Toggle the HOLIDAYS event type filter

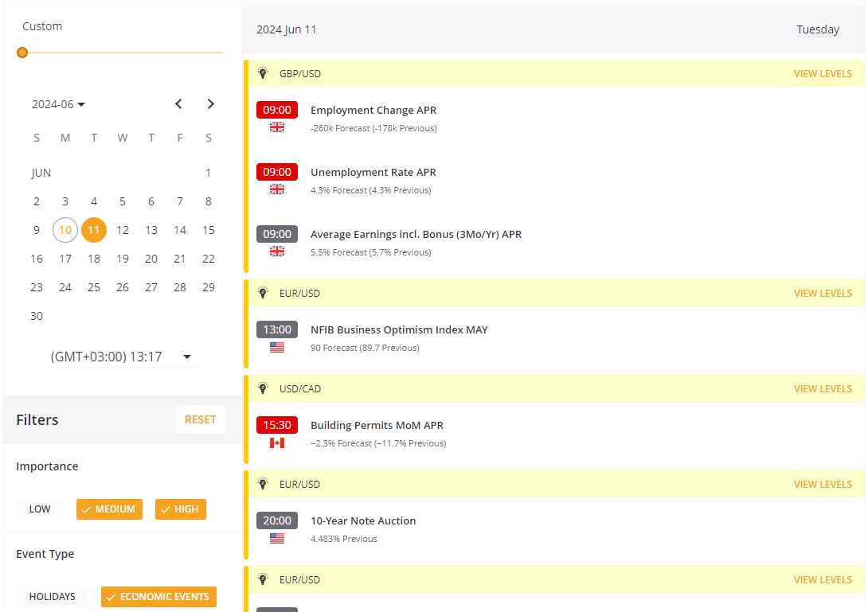52,596
